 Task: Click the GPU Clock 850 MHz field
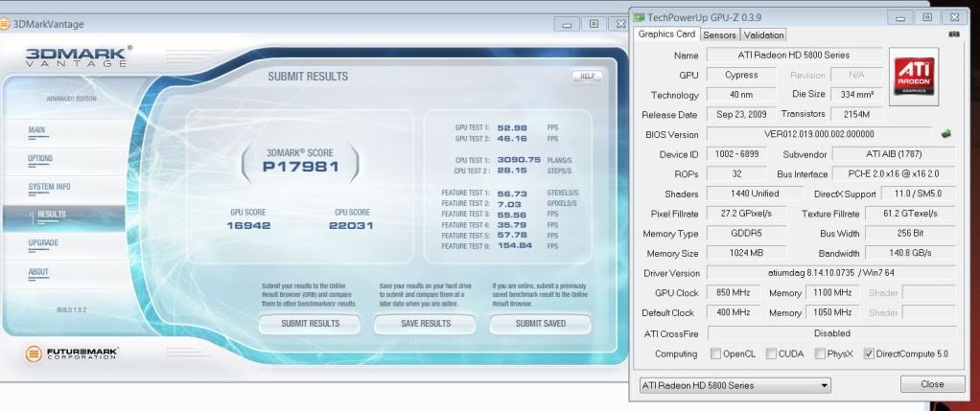point(734,292)
